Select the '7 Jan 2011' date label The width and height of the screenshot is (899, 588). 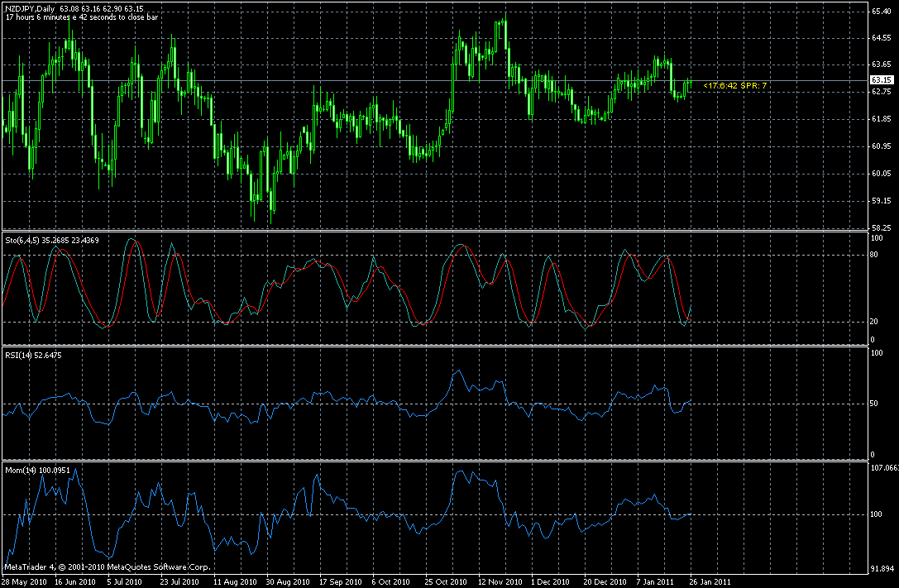pyautogui.click(x=655, y=581)
